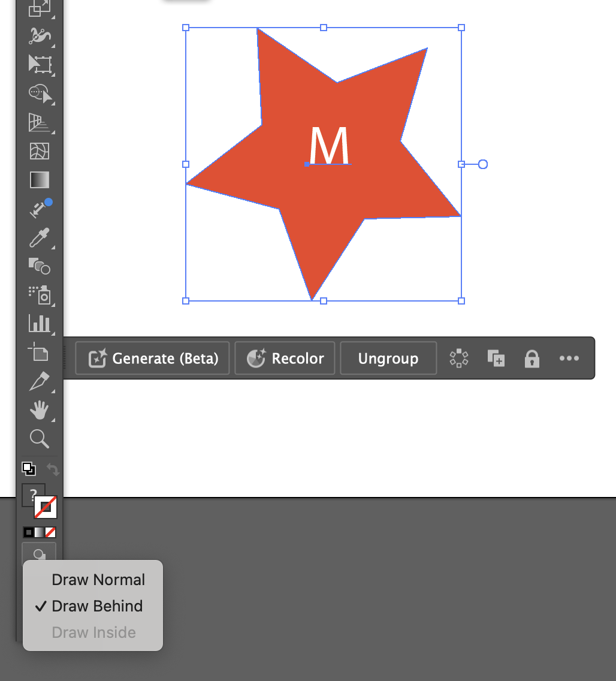616x681 pixels.
Task: Open the ellipsis more options menu
Action: pos(569,358)
